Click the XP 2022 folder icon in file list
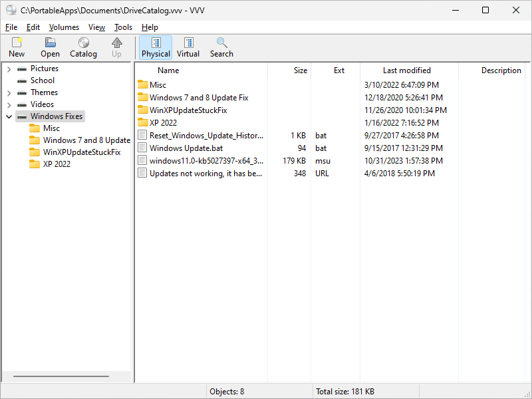The image size is (532, 399). [x=142, y=122]
